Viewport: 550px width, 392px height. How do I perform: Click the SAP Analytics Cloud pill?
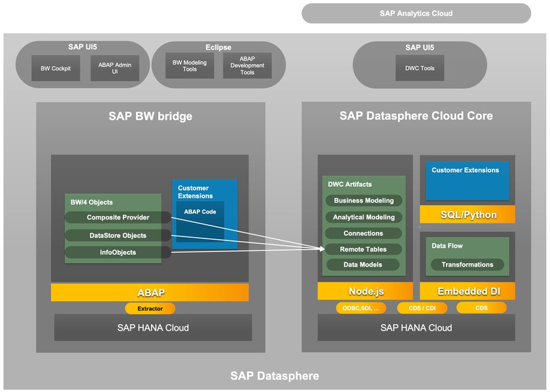pos(416,13)
